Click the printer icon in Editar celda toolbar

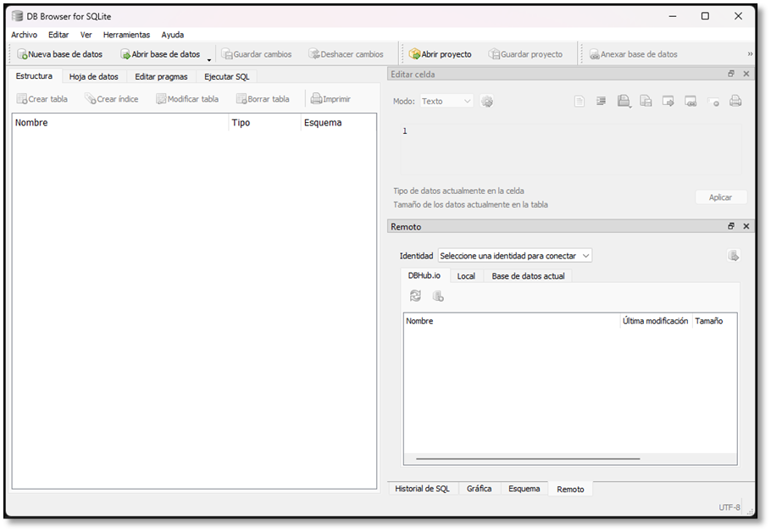735,102
